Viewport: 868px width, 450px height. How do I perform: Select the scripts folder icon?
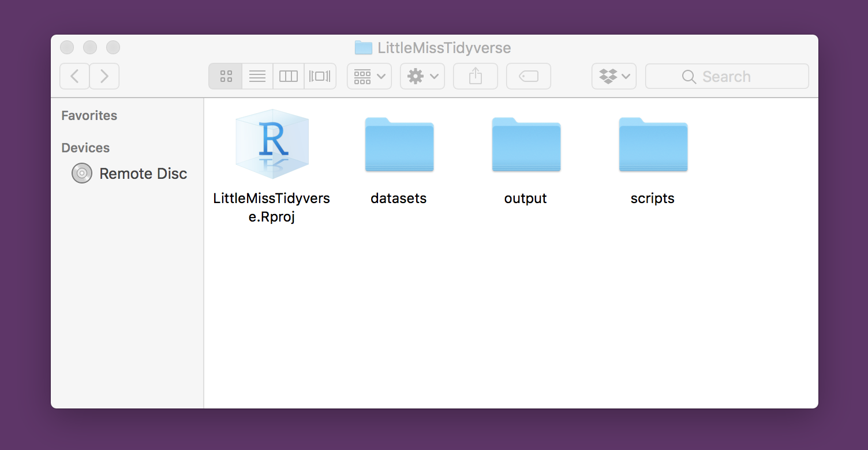coord(653,145)
